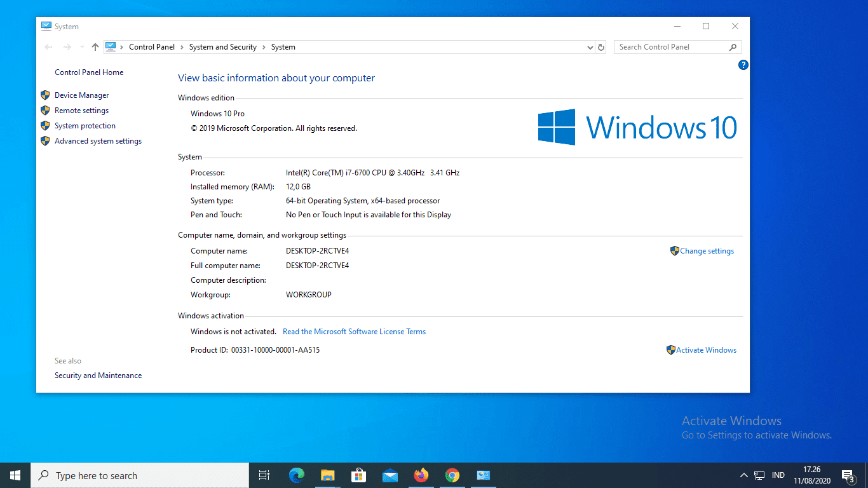This screenshot has width=868, height=488.
Task: Open Control Panel Home
Action: click(x=89, y=72)
